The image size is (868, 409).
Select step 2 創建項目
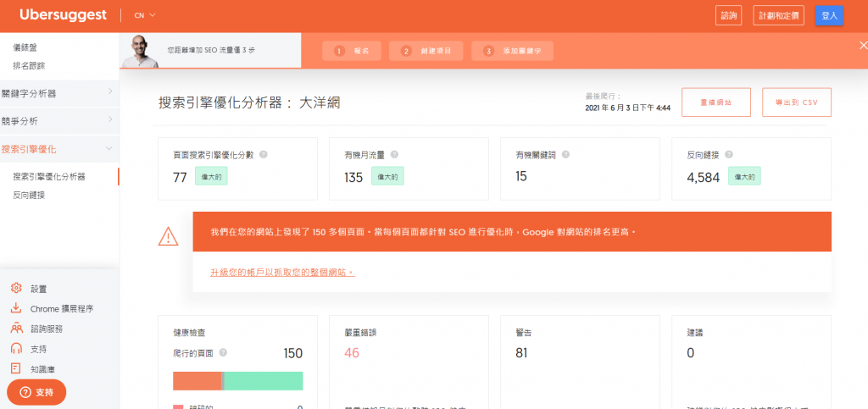click(426, 51)
